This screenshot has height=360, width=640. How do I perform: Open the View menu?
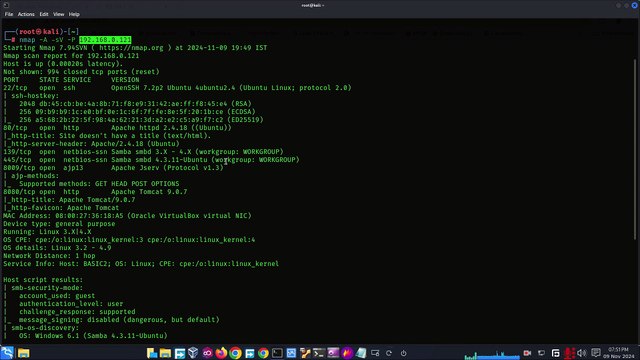coord(58,14)
